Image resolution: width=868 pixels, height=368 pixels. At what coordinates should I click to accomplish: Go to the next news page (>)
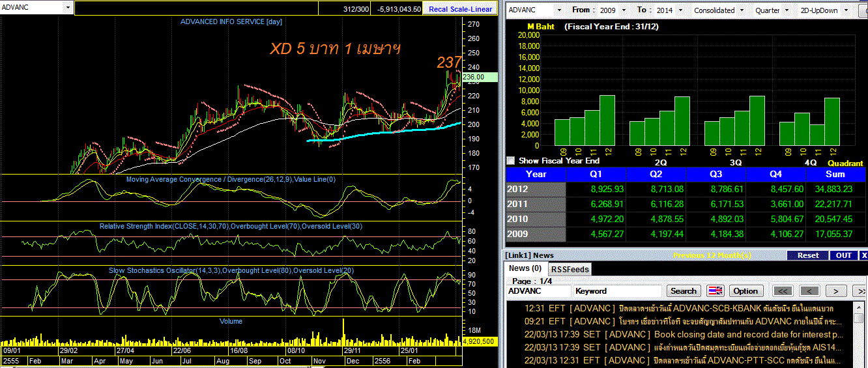836,291
